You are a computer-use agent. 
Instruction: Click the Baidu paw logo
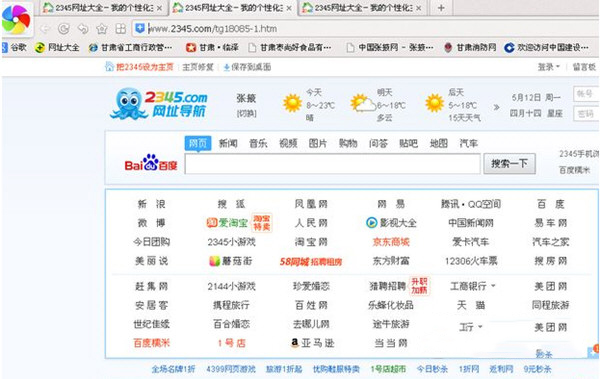151,163
